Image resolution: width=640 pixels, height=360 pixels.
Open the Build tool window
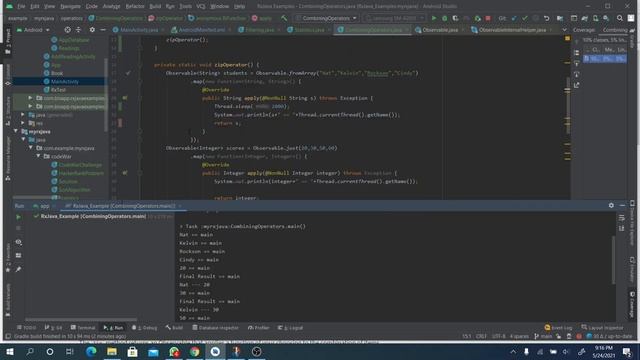click(x=174, y=328)
